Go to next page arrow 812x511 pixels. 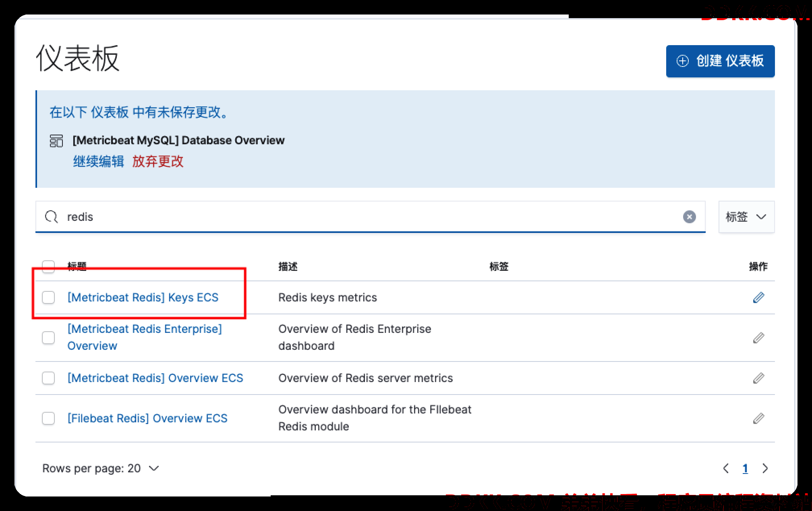(x=765, y=468)
